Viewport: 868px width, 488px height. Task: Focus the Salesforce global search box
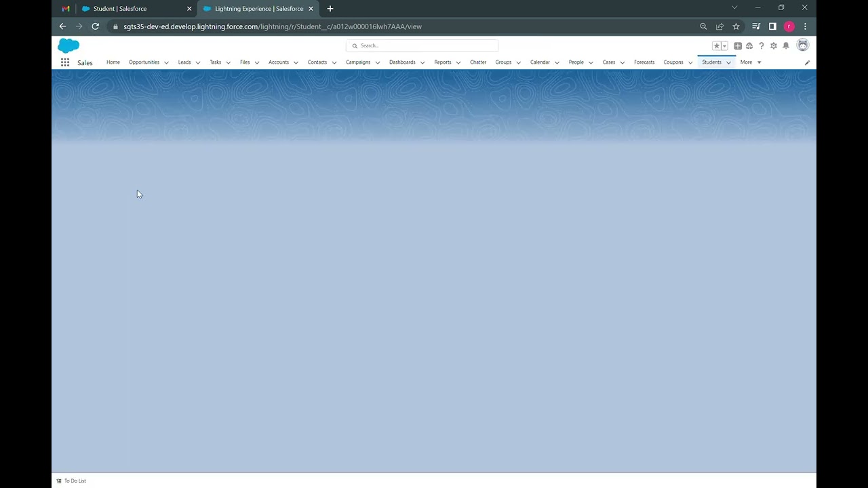pyautogui.click(x=422, y=45)
